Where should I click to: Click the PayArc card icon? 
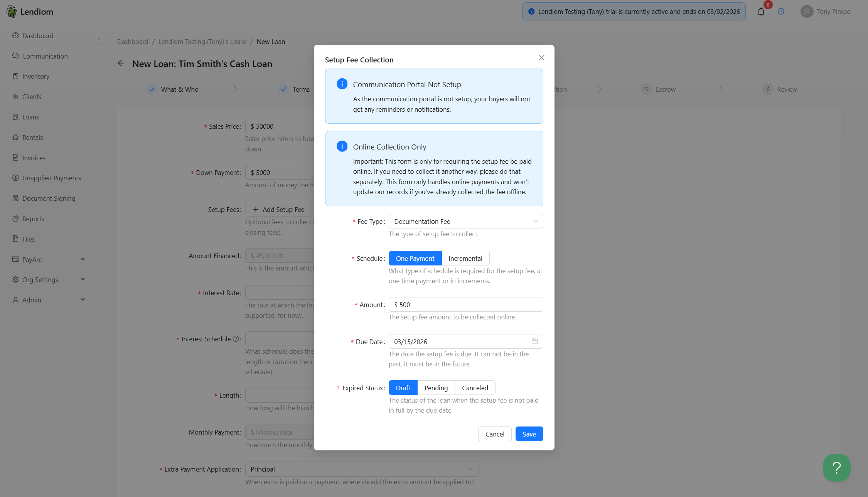(15, 259)
